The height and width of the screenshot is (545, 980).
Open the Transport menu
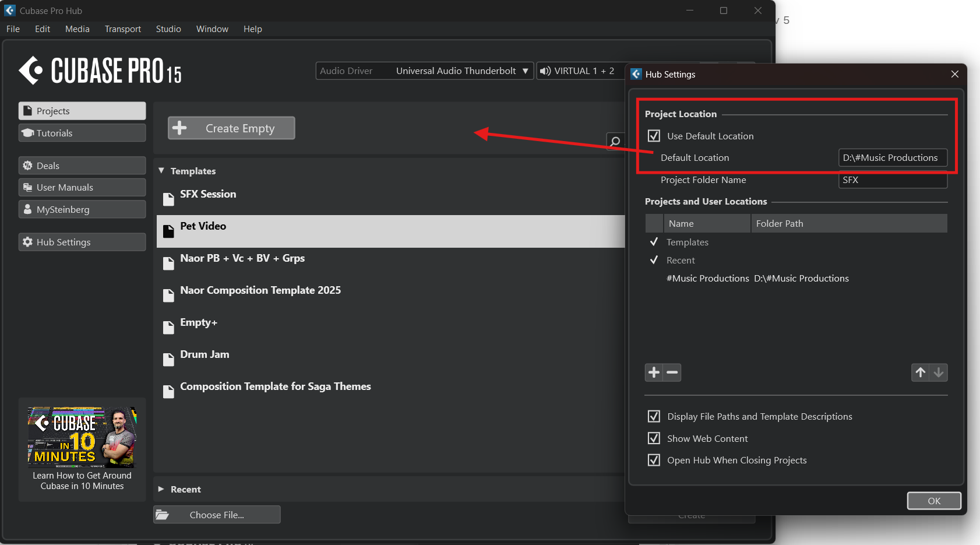coord(122,29)
